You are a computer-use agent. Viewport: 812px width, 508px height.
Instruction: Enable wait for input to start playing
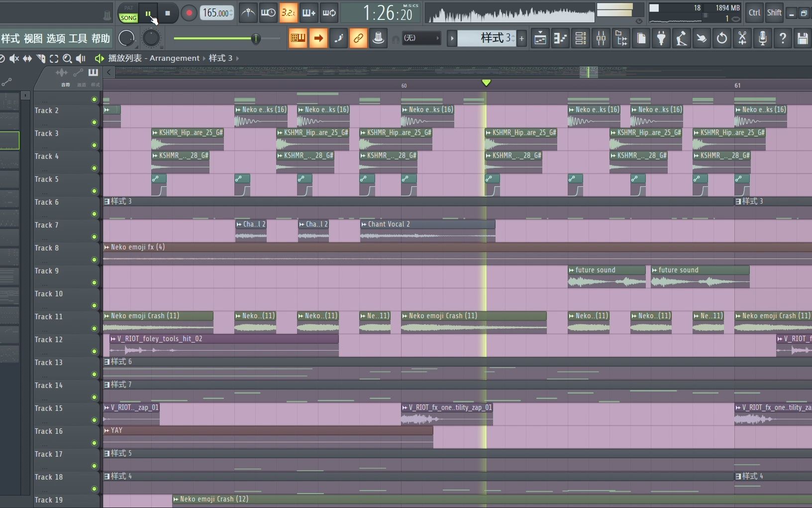pos(268,13)
